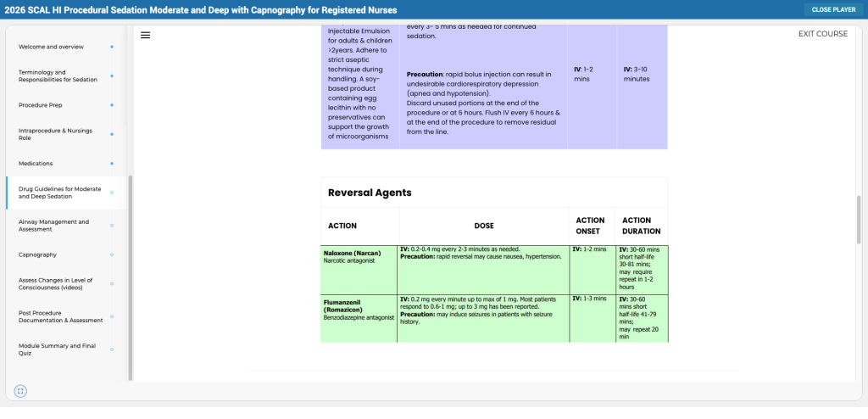Screen dimensions: 868x419
Task: Open Module Summary and Final Quiz
Action: tap(57, 349)
